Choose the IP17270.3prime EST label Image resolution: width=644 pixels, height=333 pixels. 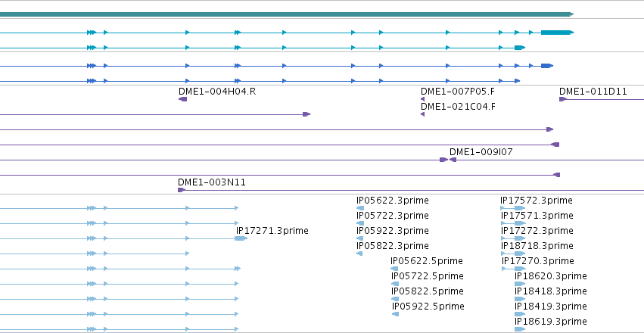tap(537, 261)
